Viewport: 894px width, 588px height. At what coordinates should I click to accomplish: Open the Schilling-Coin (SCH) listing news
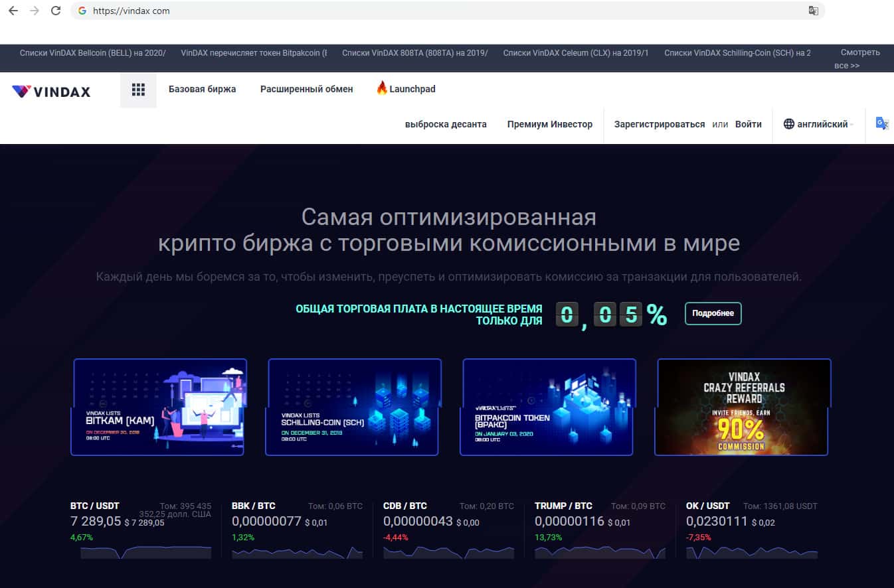[737, 52]
